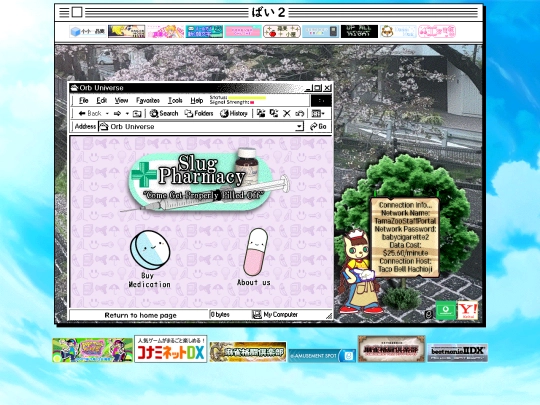This screenshot has height=405, width=540.
Task: Open the Edit menu
Action: click(102, 100)
